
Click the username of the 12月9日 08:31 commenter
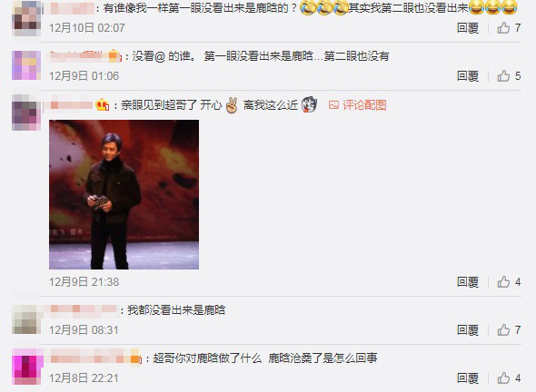pos(84,309)
